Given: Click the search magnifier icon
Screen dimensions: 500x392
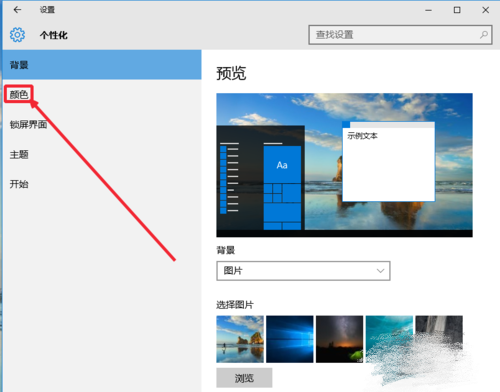Looking at the screenshot, I should click(484, 35).
